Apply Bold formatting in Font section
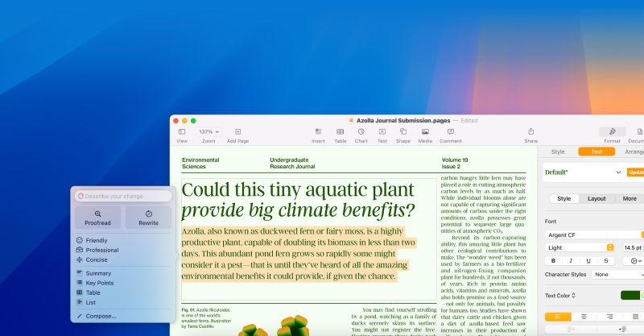Screen dimensions: 644x336 pos(553,261)
